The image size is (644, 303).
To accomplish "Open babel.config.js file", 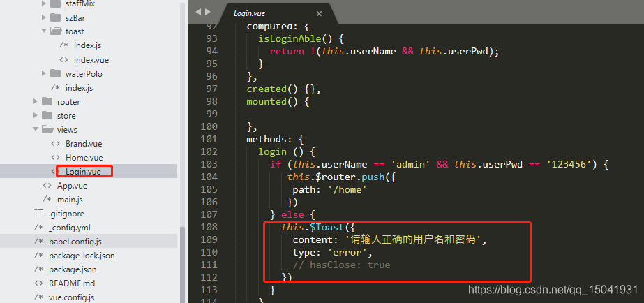I will [75, 242].
